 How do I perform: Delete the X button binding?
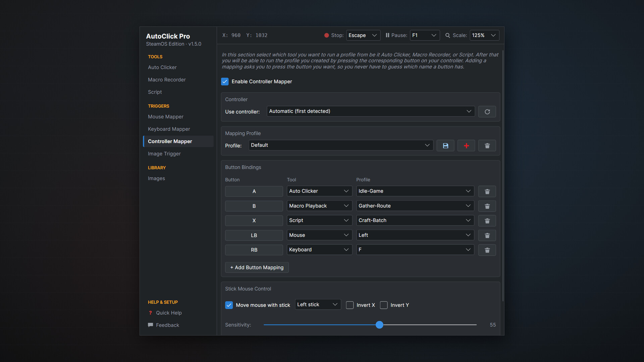(x=487, y=221)
